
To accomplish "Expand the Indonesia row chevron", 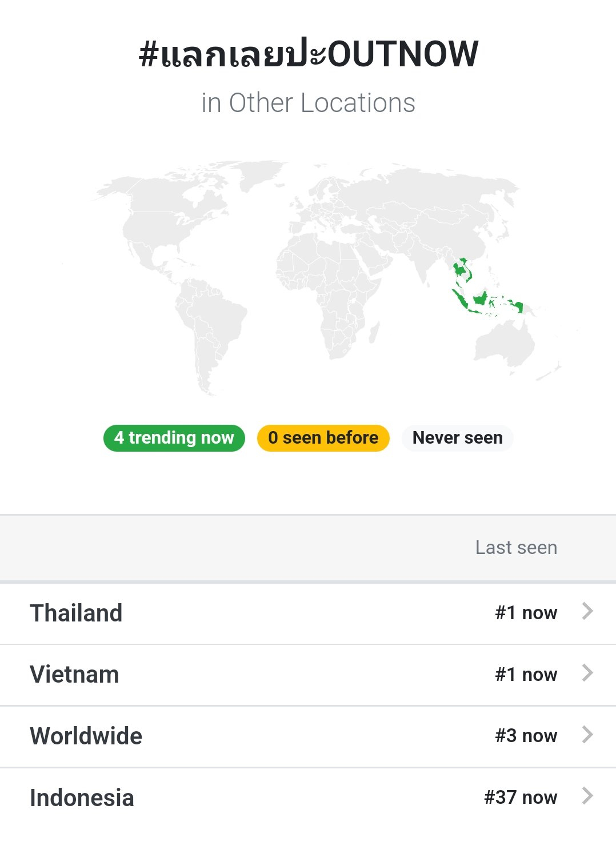I will coord(587,796).
